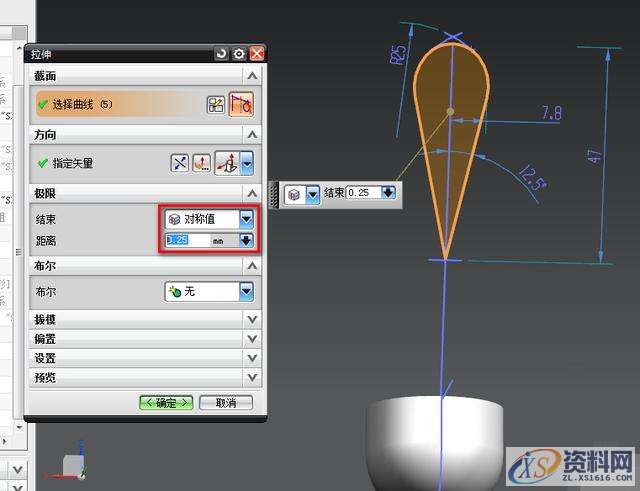Expand the 拔模 section
Image resolution: width=640 pixels, height=491 pixels.
pos(253,320)
